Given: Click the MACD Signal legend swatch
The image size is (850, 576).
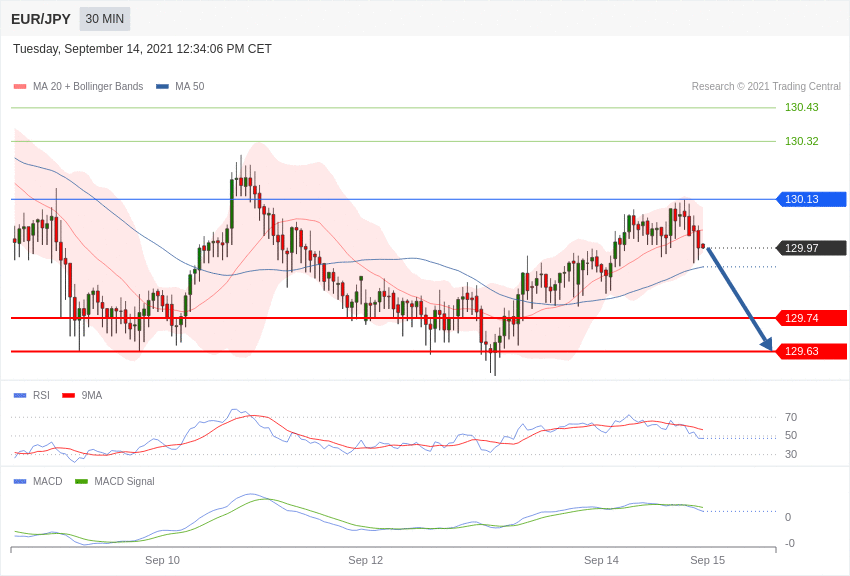Looking at the screenshot, I should coord(81,481).
